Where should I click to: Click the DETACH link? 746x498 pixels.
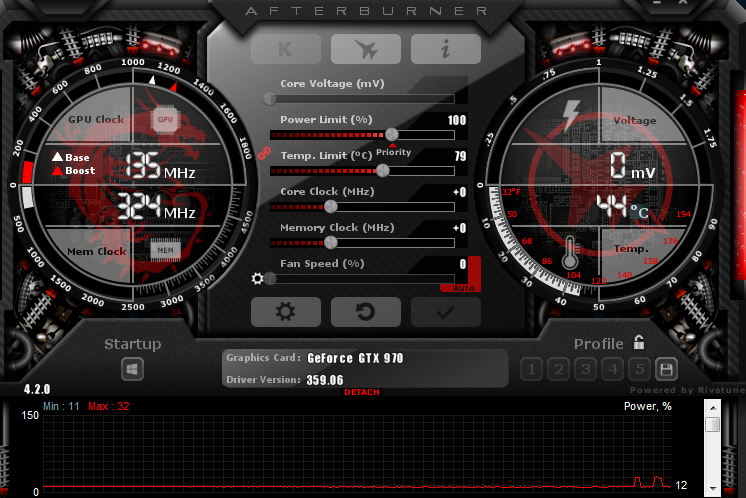pyautogui.click(x=362, y=392)
